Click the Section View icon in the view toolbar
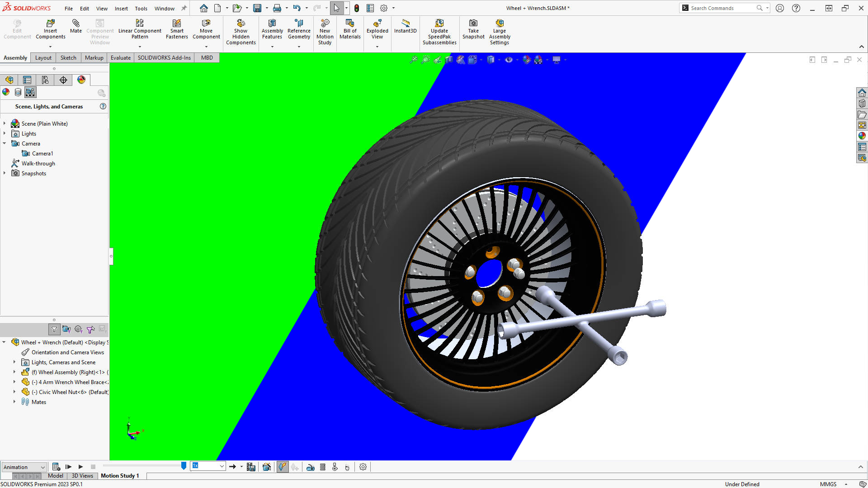This screenshot has height=488, width=868. point(448,59)
